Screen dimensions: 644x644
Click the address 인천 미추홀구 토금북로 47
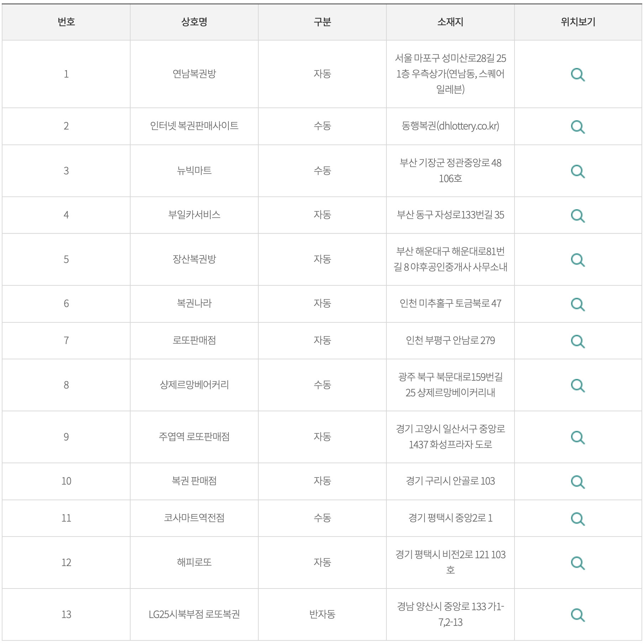(x=450, y=303)
